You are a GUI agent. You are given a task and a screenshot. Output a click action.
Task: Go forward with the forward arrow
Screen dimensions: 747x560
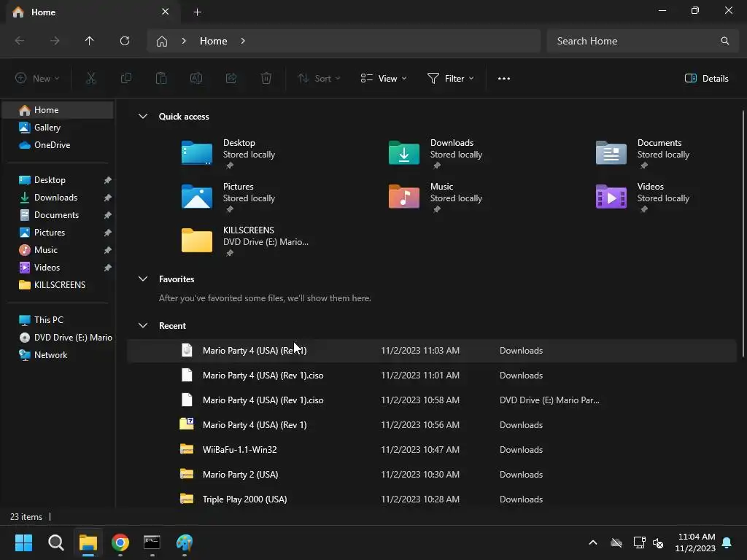point(55,41)
